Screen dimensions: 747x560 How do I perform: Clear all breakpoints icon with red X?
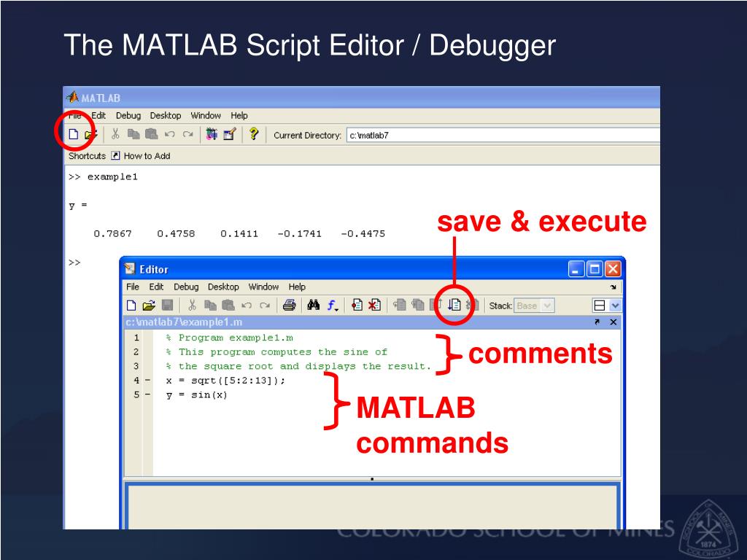click(375, 306)
